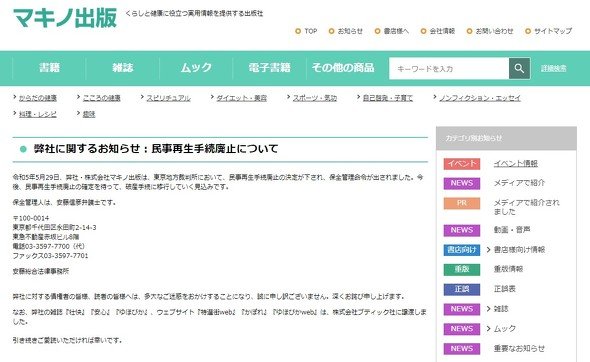Click the blue 書店向け badge
The image size is (590, 362).
[x=462, y=250]
